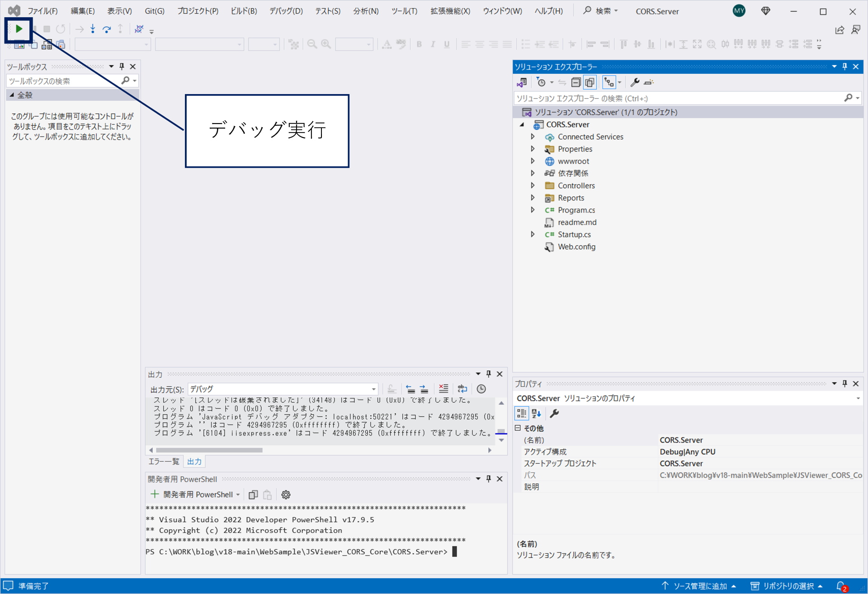Viewport: 868px width, 594px height.
Task: Click the Zoom Out magnifier icon
Action: click(312, 44)
